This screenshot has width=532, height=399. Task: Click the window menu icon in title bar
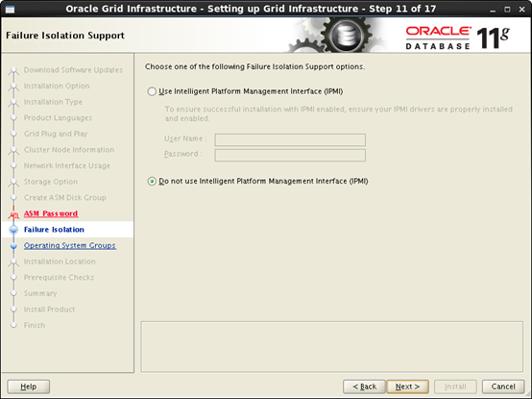click(10, 10)
